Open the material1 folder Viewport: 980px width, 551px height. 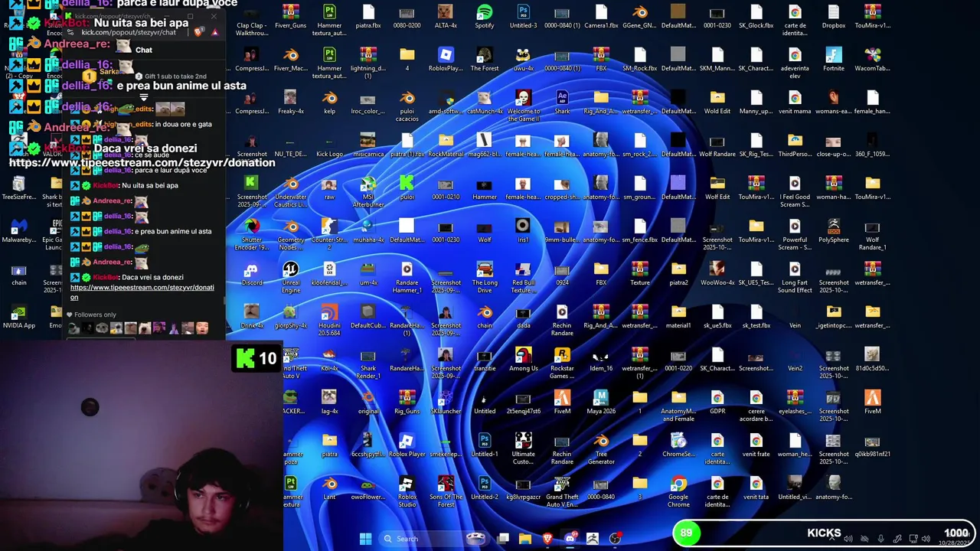pyautogui.click(x=678, y=317)
